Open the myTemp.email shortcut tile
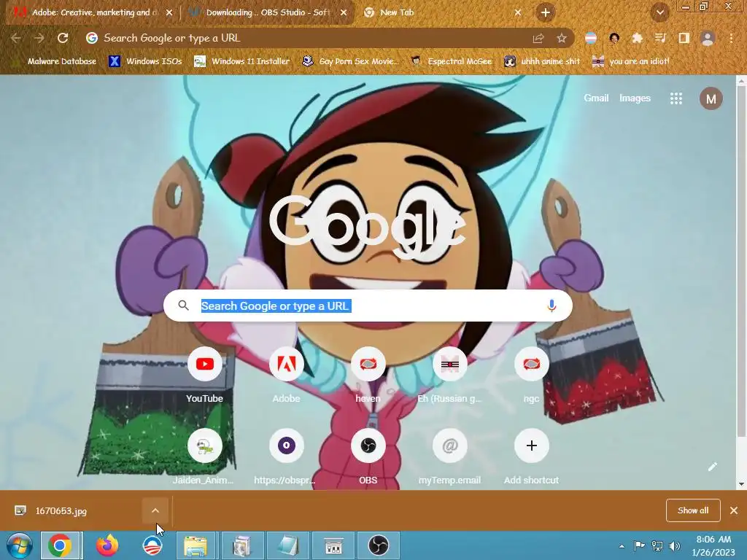 pyautogui.click(x=449, y=457)
